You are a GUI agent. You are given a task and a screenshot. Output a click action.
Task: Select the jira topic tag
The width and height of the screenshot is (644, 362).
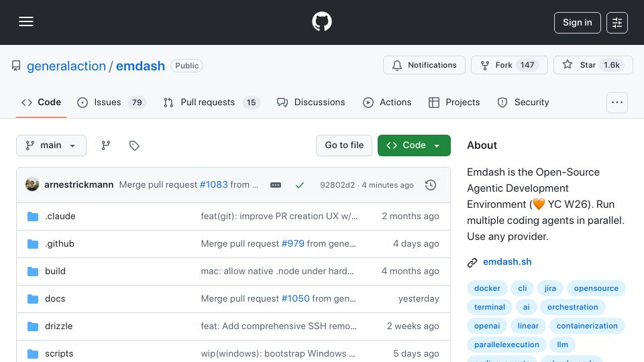(x=550, y=288)
